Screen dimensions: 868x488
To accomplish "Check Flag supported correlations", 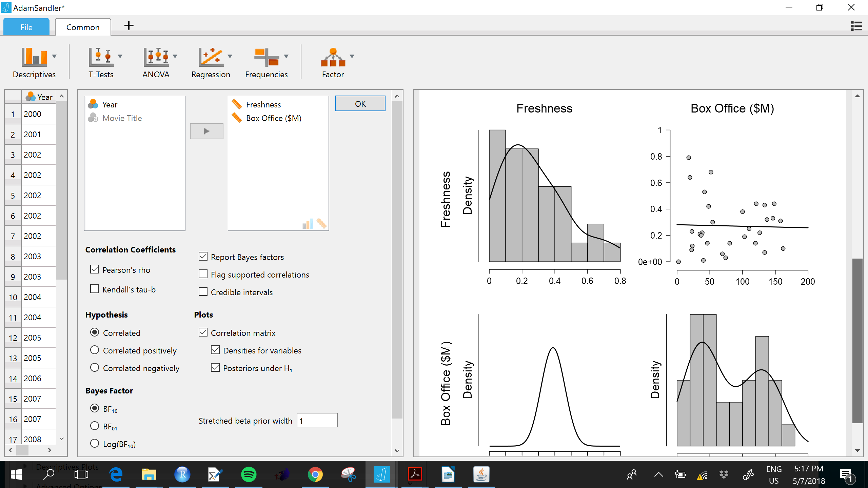I will pyautogui.click(x=203, y=274).
